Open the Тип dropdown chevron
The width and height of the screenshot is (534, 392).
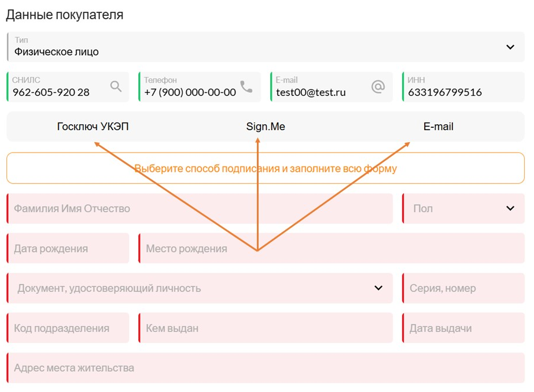point(510,47)
